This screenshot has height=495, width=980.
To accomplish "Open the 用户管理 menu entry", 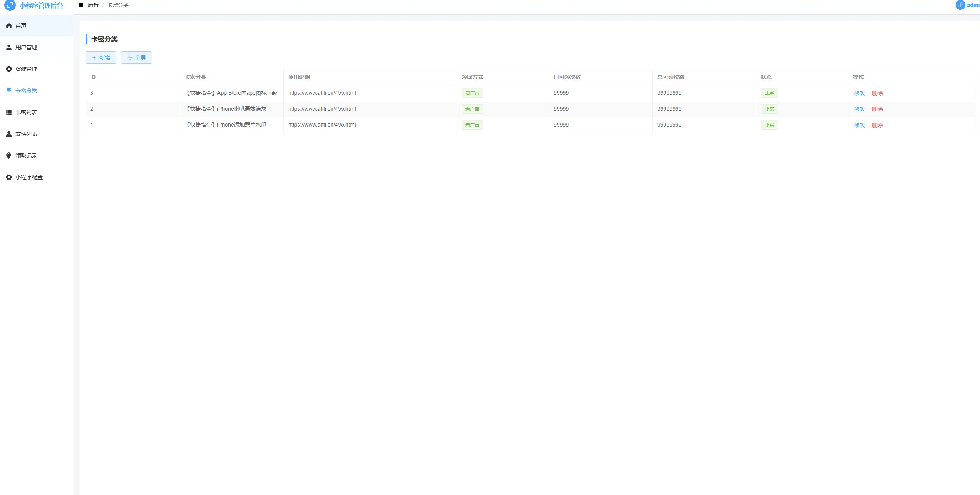I will (26, 47).
